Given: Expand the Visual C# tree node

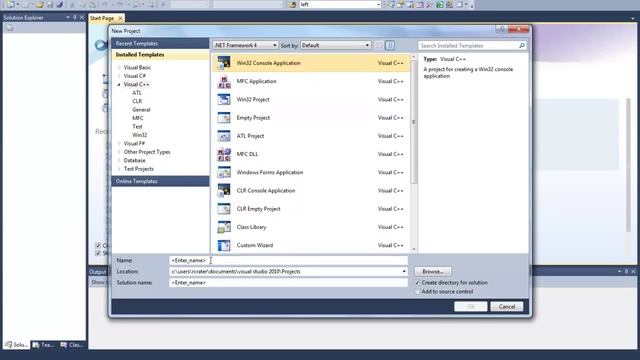Looking at the screenshot, I should click(119, 76).
